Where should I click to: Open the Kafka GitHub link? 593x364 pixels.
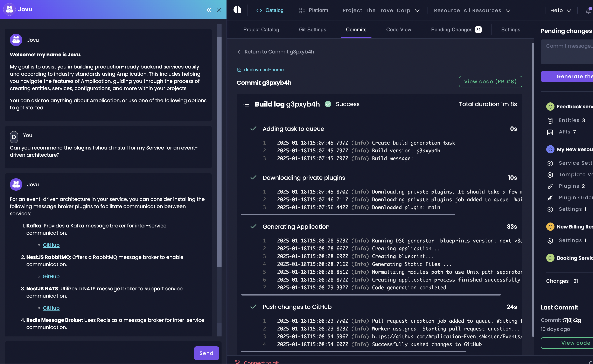(x=51, y=245)
